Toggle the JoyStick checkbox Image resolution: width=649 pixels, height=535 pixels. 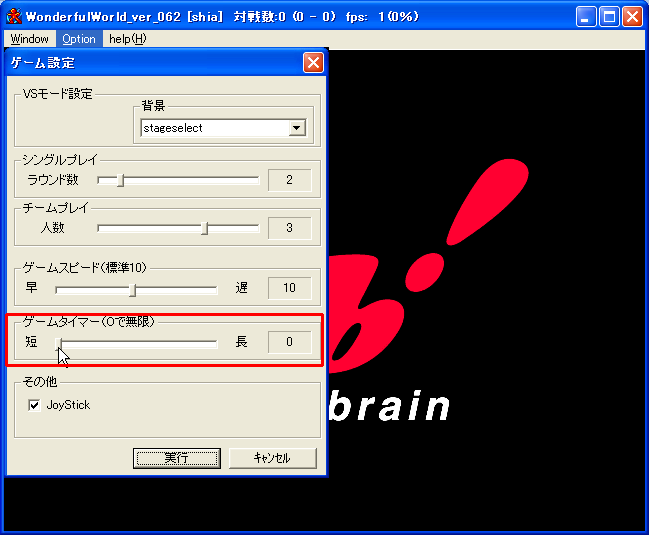tap(34, 405)
